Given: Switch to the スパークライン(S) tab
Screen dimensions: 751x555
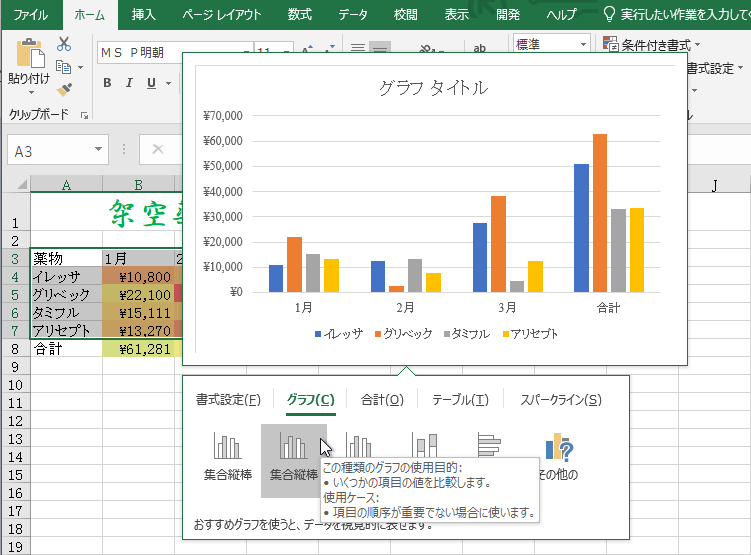Looking at the screenshot, I should [x=561, y=399].
